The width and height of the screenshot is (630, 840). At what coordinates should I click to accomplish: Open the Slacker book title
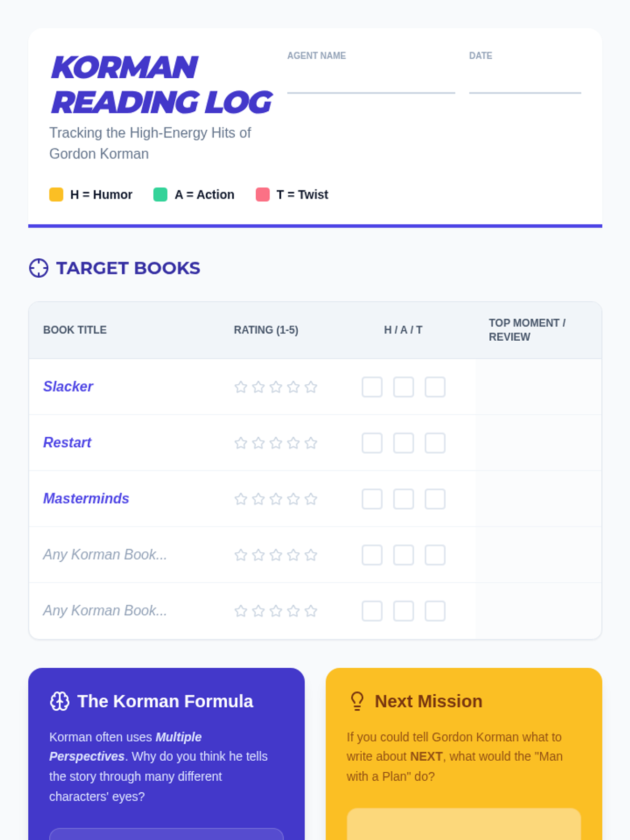[68, 387]
